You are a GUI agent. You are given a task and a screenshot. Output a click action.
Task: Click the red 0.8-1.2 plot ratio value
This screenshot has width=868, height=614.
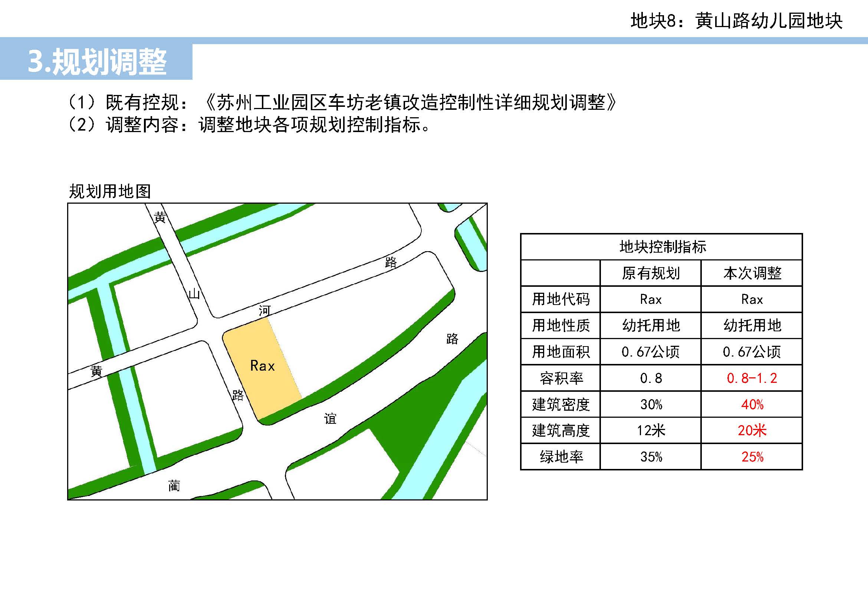(x=752, y=378)
